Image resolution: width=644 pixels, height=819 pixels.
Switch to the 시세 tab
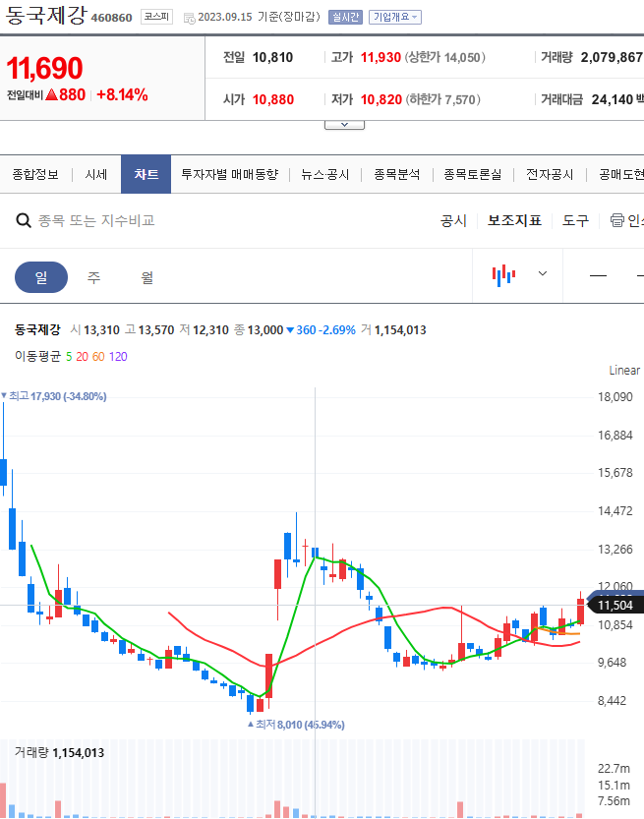pyautogui.click(x=96, y=174)
